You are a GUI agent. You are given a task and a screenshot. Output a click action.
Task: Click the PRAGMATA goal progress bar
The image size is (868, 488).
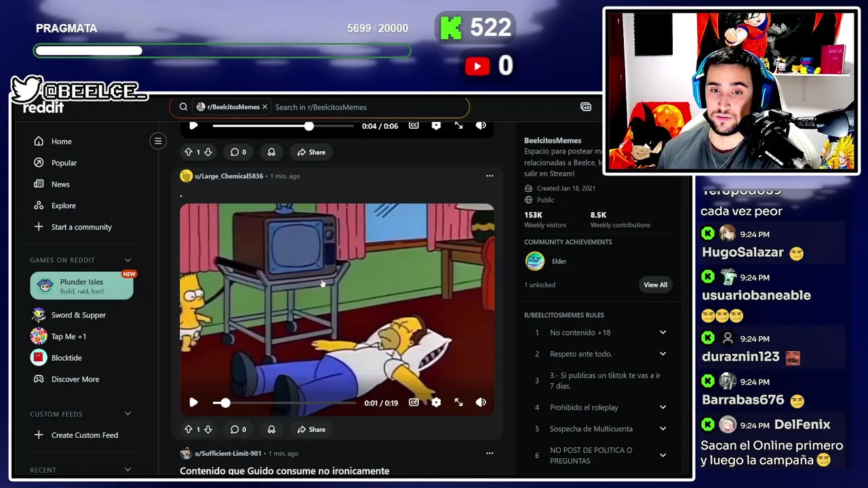point(222,51)
